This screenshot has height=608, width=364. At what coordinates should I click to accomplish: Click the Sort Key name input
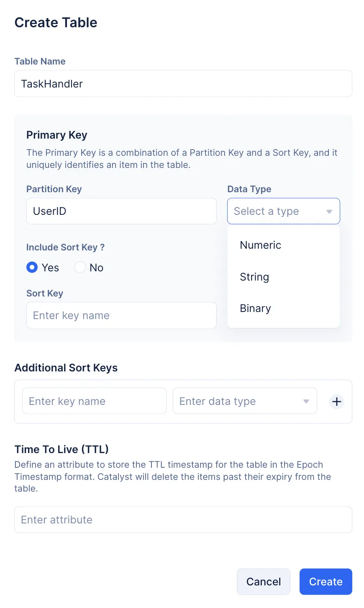pyautogui.click(x=121, y=315)
